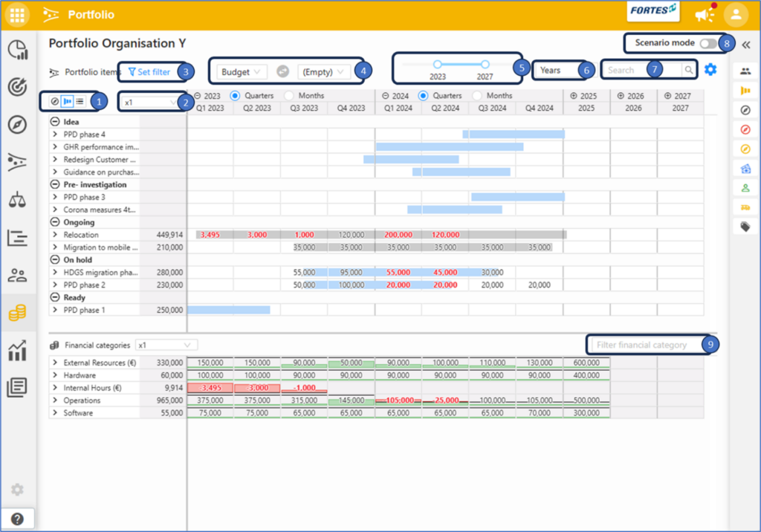Collapse the right panel with double chevron
Screen dimensions: 761x532
coord(746,45)
